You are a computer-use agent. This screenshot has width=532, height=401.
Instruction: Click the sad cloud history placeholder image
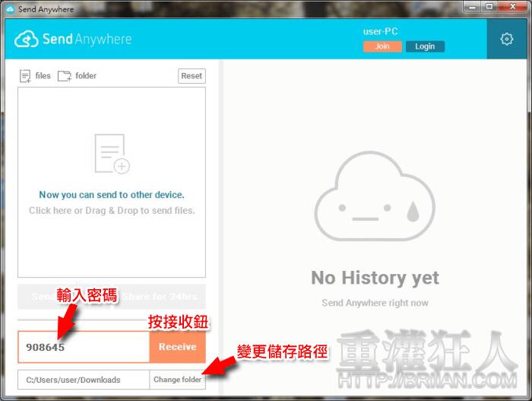click(375, 196)
